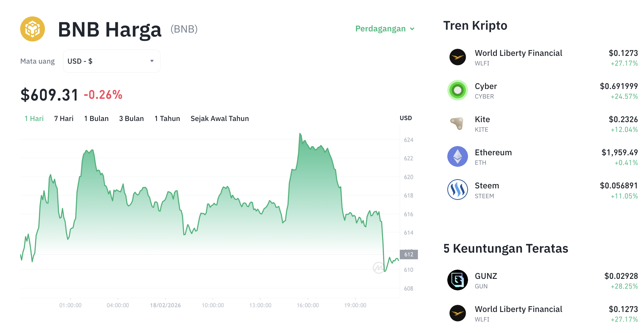Select the 1 Bulan period
This screenshot has width=644, height=333.
(96, 118)
